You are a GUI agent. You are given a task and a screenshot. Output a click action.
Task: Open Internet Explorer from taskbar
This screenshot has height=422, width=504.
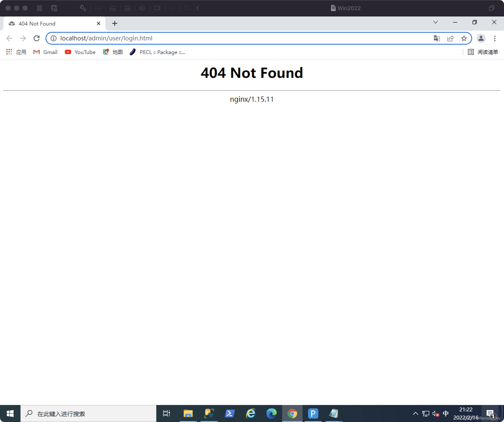point(251,413)
